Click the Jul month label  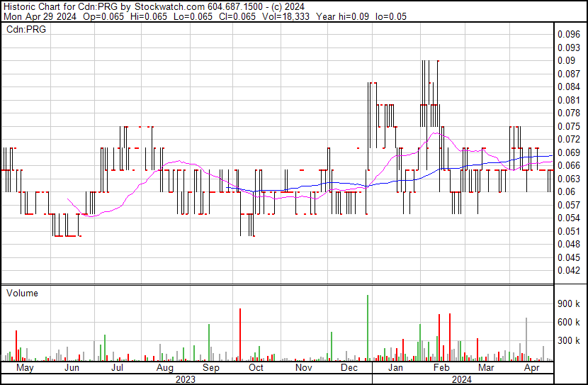click(118, 368)
